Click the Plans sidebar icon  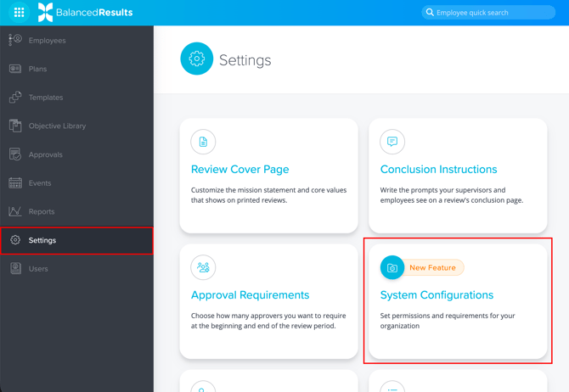(x=15, y=69)
